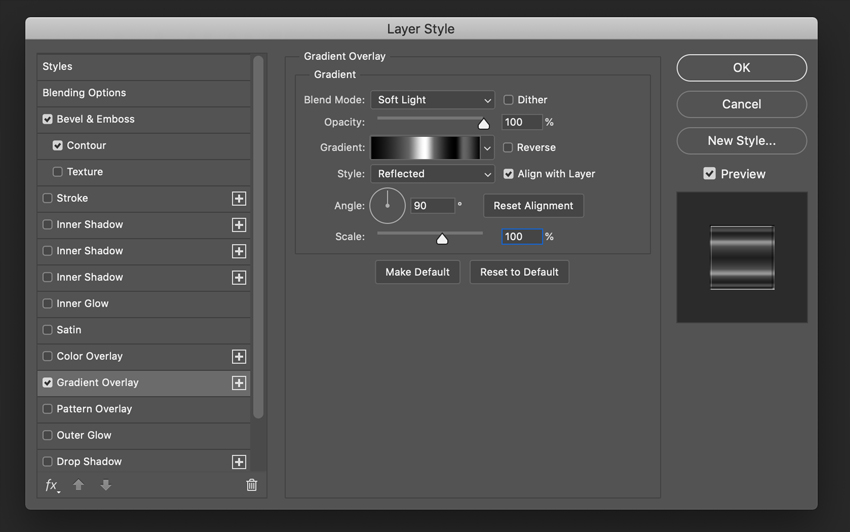Open Satin settings in the list
Screen dimensions: 850x532
(69, 330)
